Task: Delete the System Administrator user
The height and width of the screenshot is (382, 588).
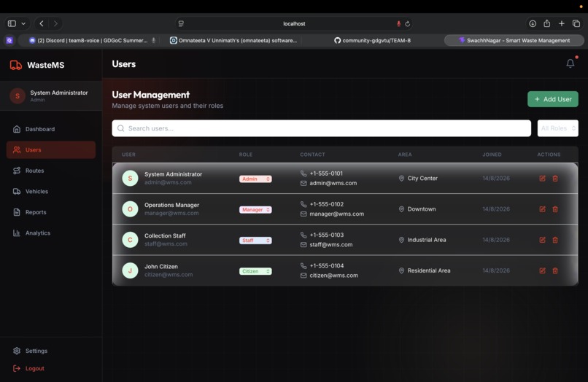Action: [555, 179]
